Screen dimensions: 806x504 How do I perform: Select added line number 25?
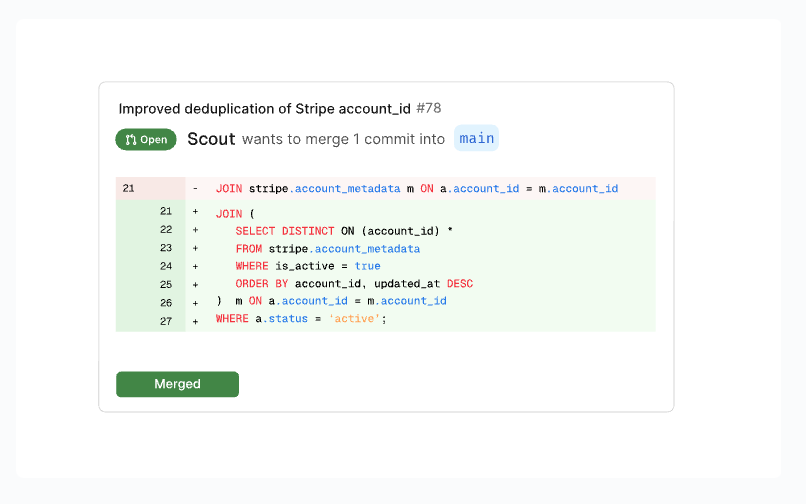click(166, 284)
